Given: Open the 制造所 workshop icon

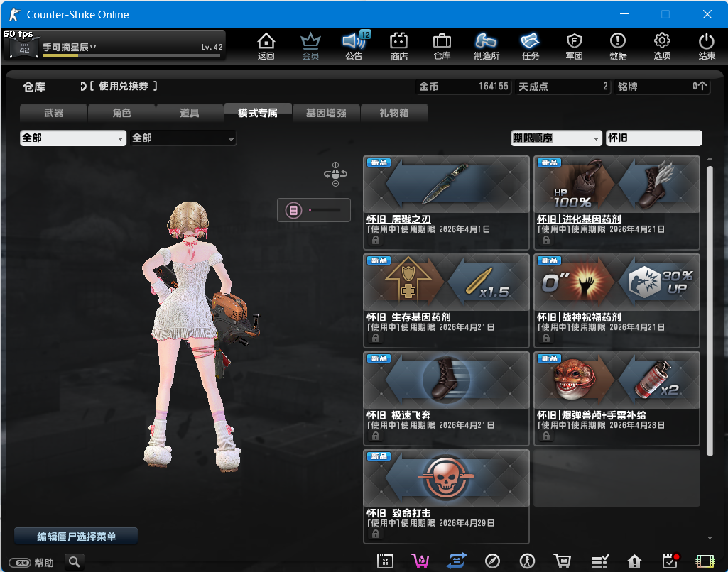Looking at the screenshot, I should pyautogui.click(x=487, y=46).
